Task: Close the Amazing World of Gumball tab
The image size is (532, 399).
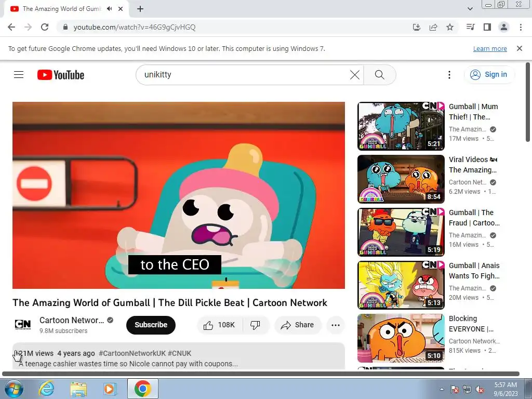Action: click(x=121, y=9)
